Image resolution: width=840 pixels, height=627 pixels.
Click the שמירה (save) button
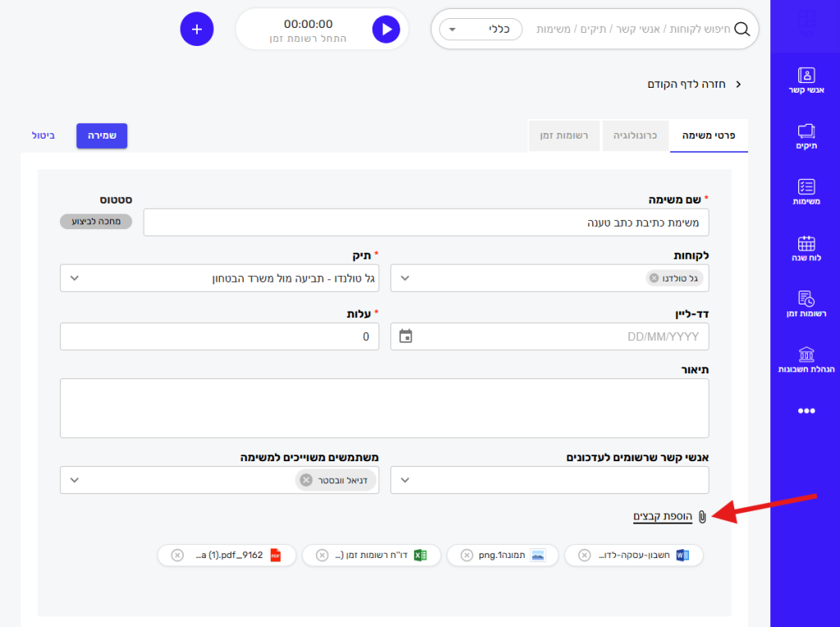coord(102,135)
